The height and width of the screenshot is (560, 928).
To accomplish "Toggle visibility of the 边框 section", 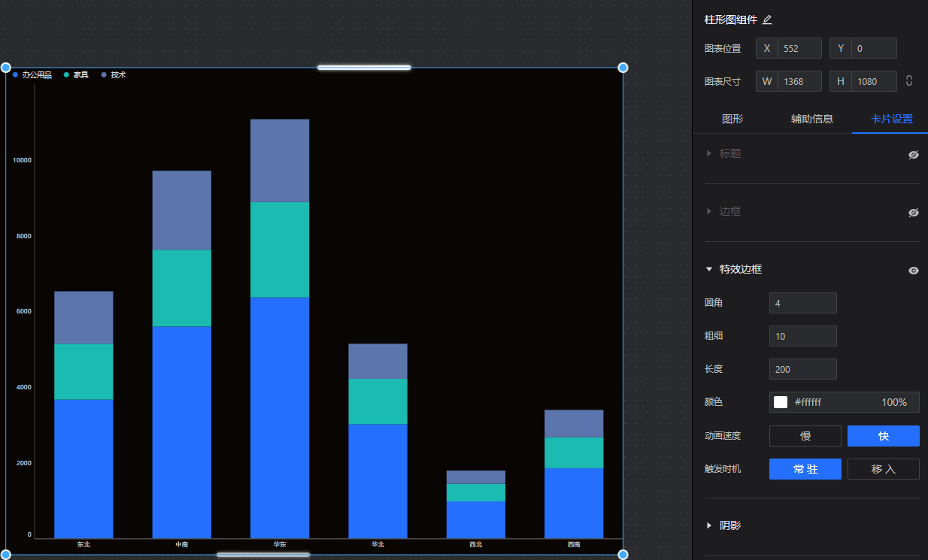I will 913,213.
